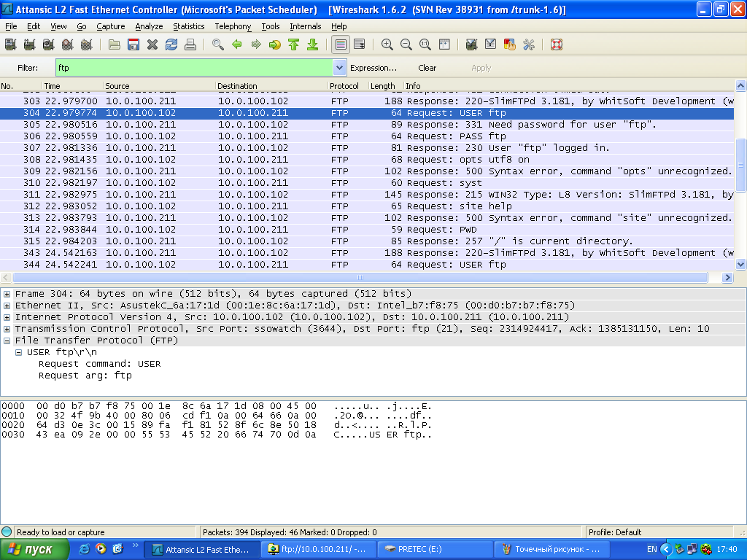Stop the running capture icon
The image size is (747, 560).
[68, 44]
